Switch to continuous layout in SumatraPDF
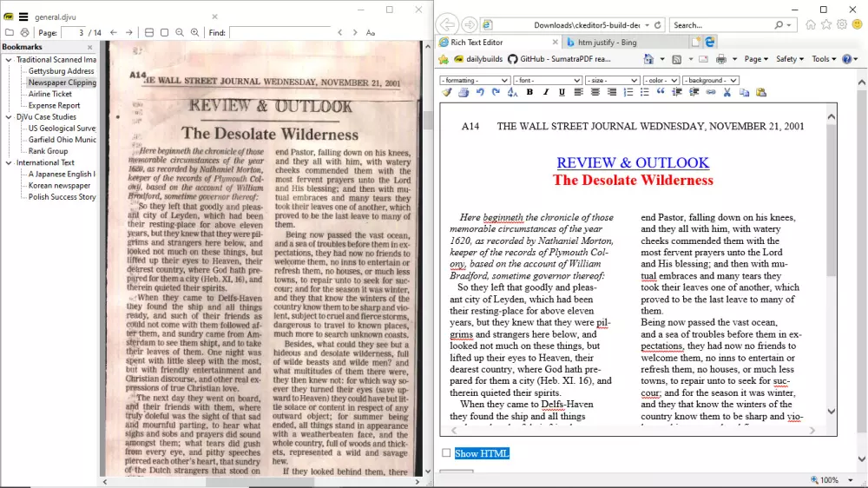868x488 pixels. tap(149, 33)
